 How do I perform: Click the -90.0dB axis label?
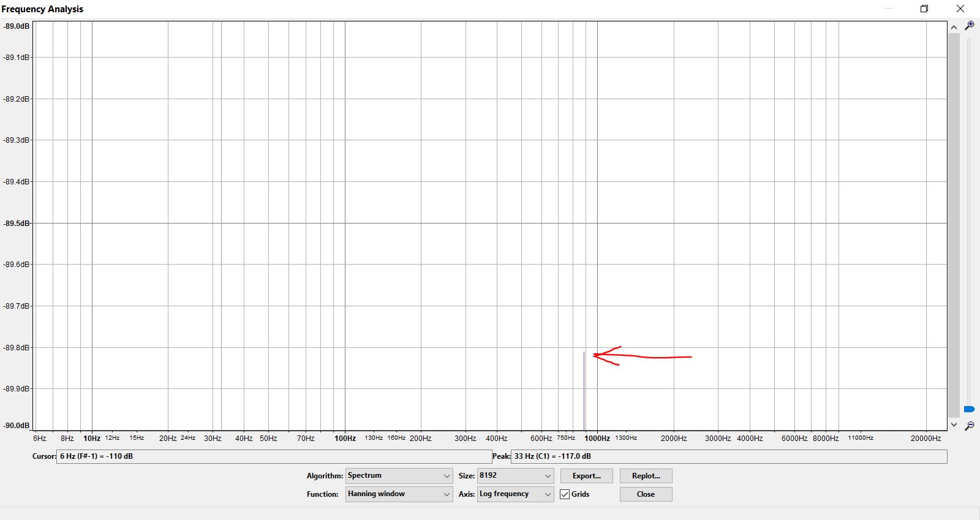[17, 426]
